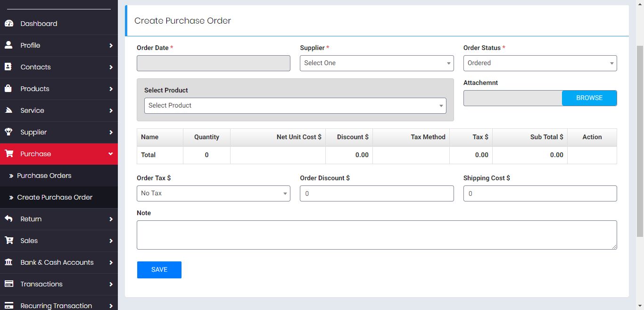This screenshot has height=310, width=644.
Task: Click the Supplier icon in sidebar
Action: [x=8, y=132]
